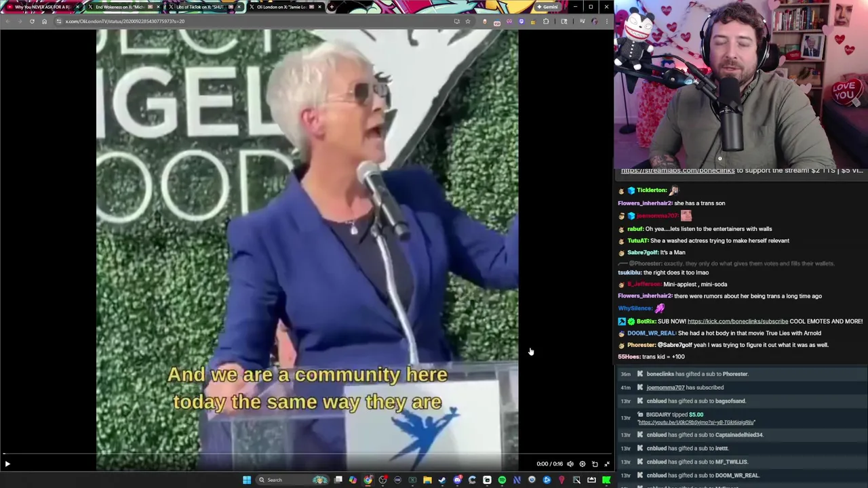Open the Chrome extensions puzzle icon

(546, 21)
